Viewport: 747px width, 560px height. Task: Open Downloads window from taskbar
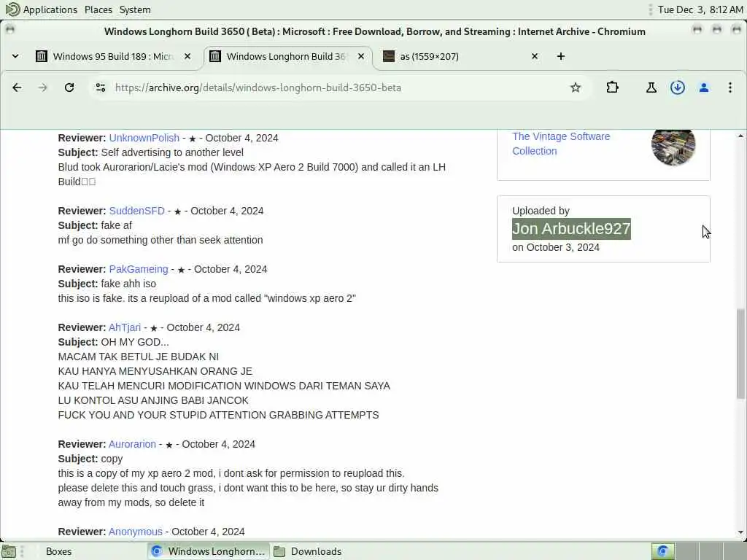307,551
